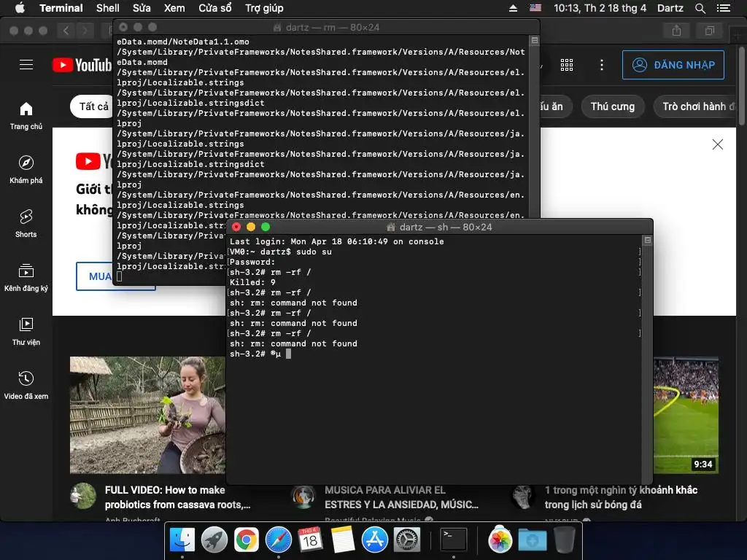Image resolution: width=747 pixels, height=560 pixels.
Task: Click the 'sudo su' command line
Action: pyautogui.click(x=281, y=252)
